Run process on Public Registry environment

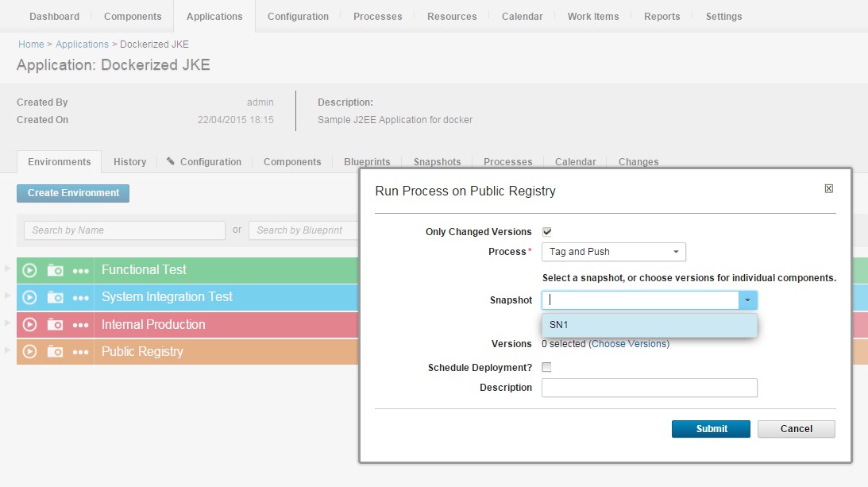coord(29,352)
